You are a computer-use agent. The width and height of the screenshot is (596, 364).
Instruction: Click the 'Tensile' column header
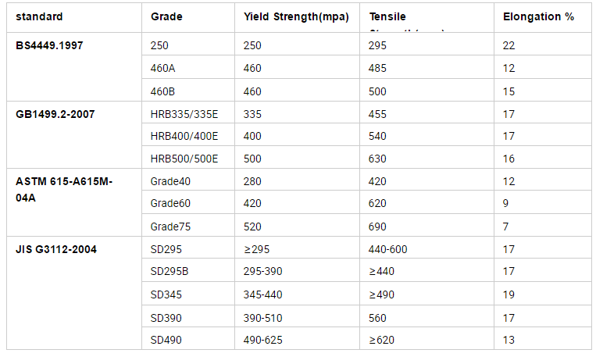pos(426,17)
